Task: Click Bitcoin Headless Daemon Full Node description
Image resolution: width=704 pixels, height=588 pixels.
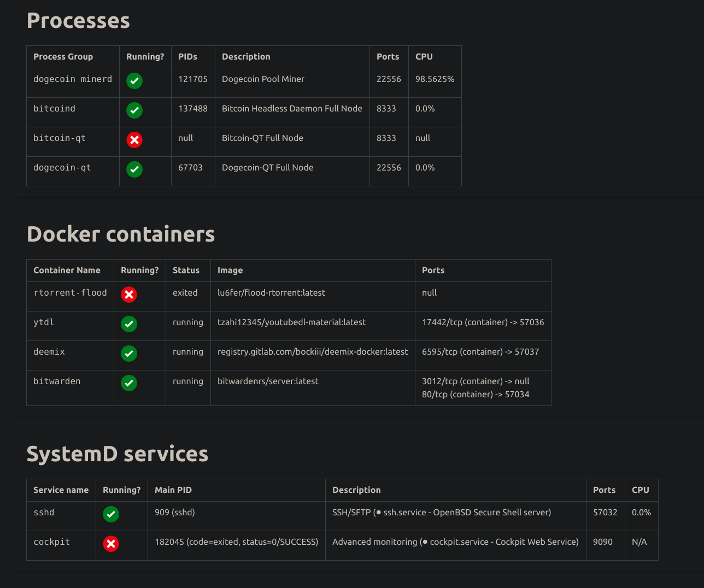Action: 292,109
